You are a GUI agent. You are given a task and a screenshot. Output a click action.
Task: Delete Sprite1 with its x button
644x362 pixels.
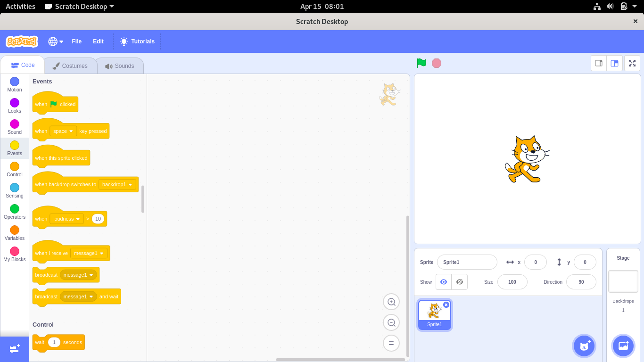point(446,304)
